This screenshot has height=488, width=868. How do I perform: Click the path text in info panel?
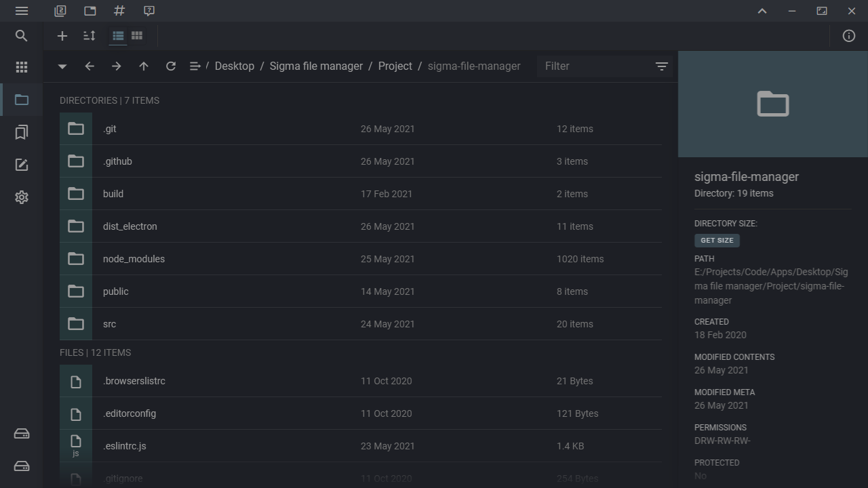(771, 286)
